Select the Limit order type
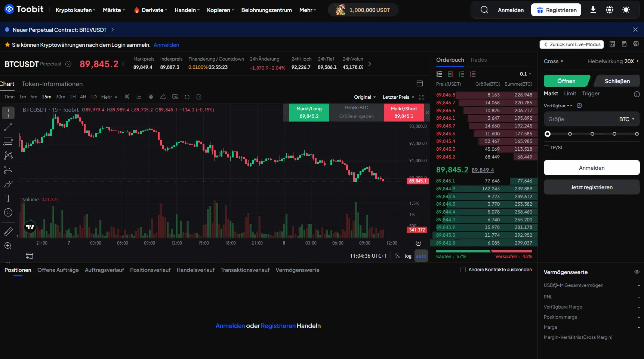 pyautogui.click(x=570, y=93)
